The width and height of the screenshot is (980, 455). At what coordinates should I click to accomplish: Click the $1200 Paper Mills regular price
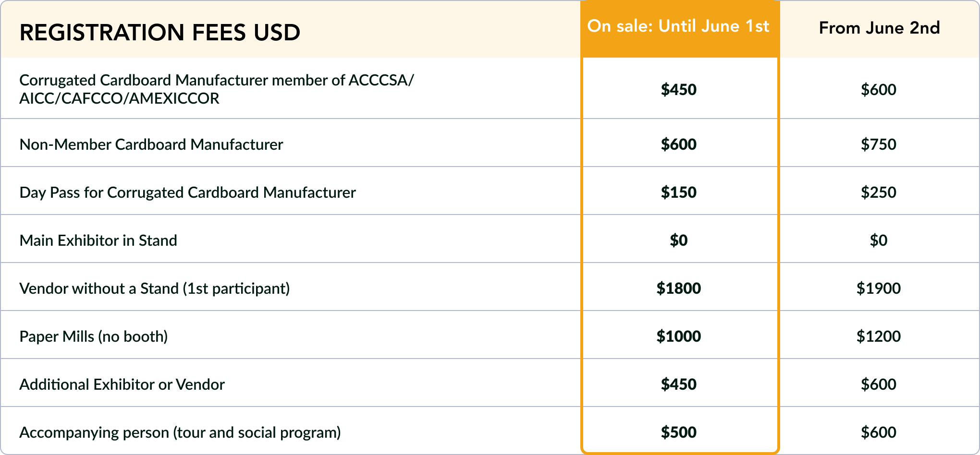coord(879,336)
